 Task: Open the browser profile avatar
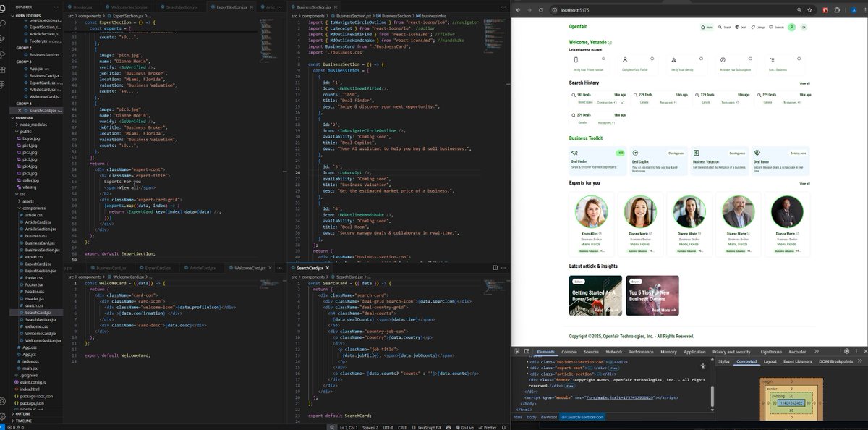pos(854,10)
